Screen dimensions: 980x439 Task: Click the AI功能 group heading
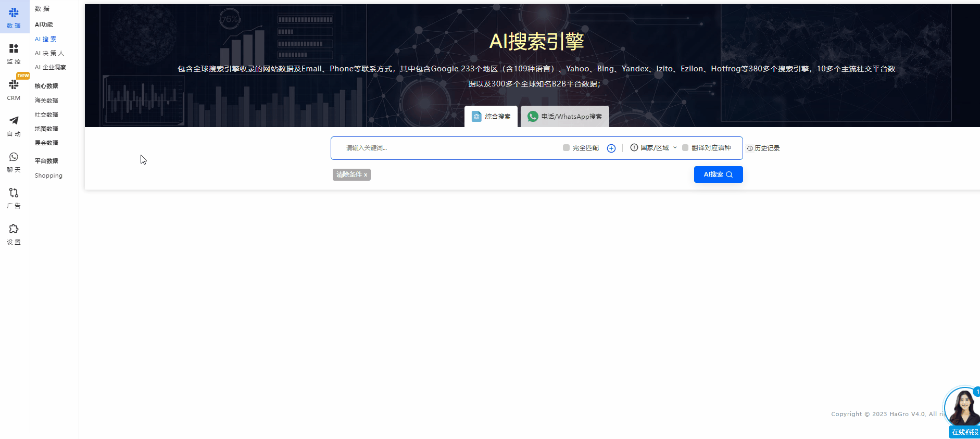click(44, 24)
